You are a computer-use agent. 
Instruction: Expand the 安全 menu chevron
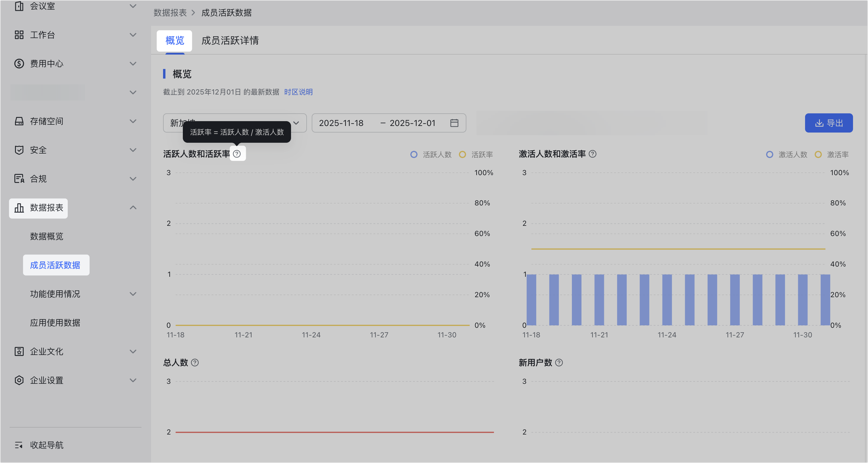click(133, 150)
